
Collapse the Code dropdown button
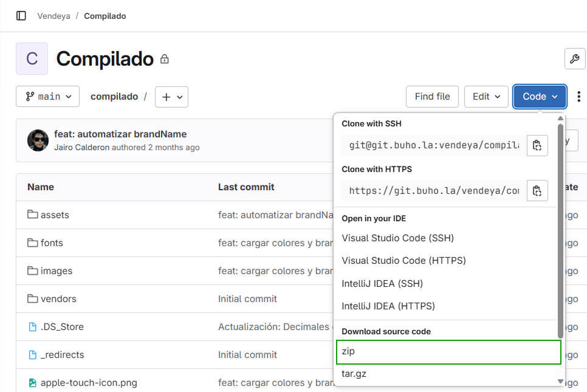pyautogui.click(x=540, y=97)
